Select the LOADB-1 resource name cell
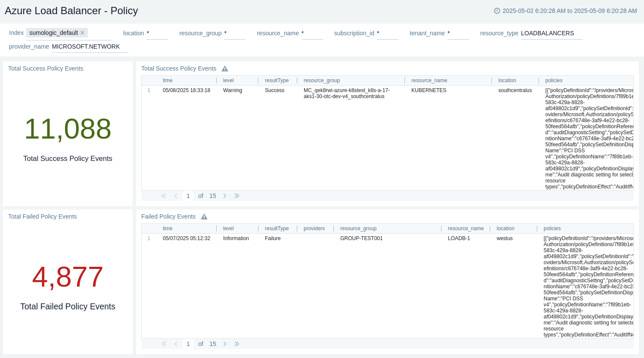This screenshot has height=358, width=644. (459, 238)
